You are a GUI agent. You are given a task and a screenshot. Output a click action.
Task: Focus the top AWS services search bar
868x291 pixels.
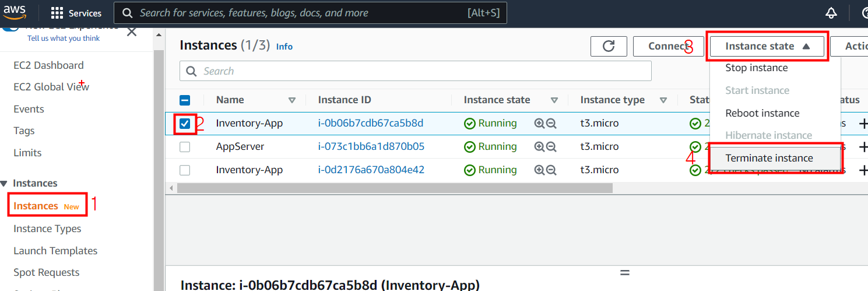[x=310, y=13]
